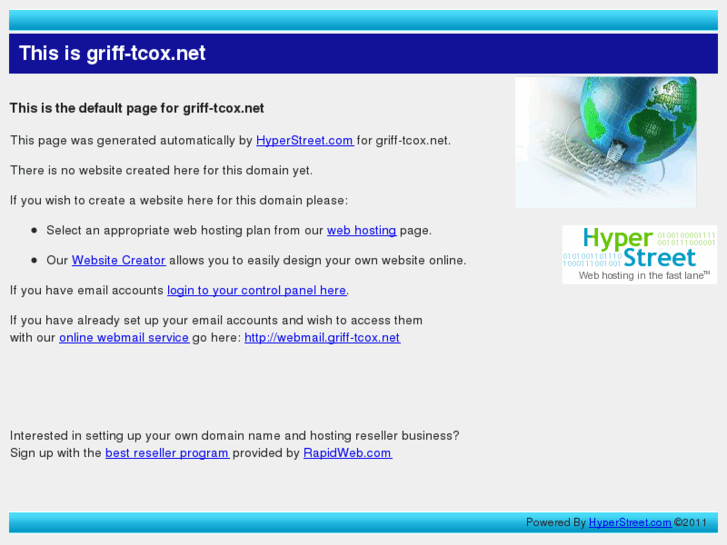
Task: Click the 'default page for griff-tcox.net' subheading
Action: coord(137,109)
